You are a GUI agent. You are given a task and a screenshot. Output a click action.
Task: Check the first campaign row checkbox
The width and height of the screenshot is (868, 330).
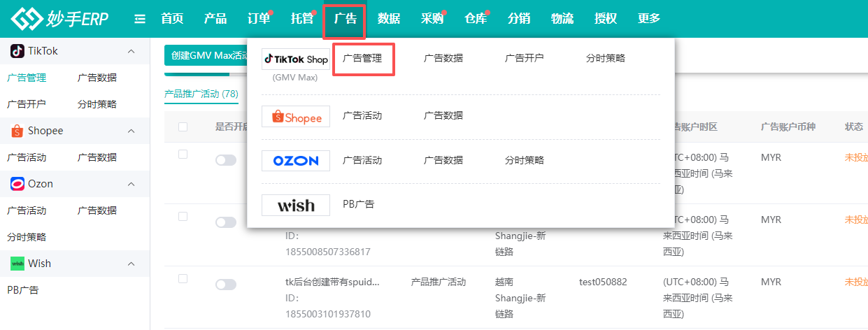183,154
